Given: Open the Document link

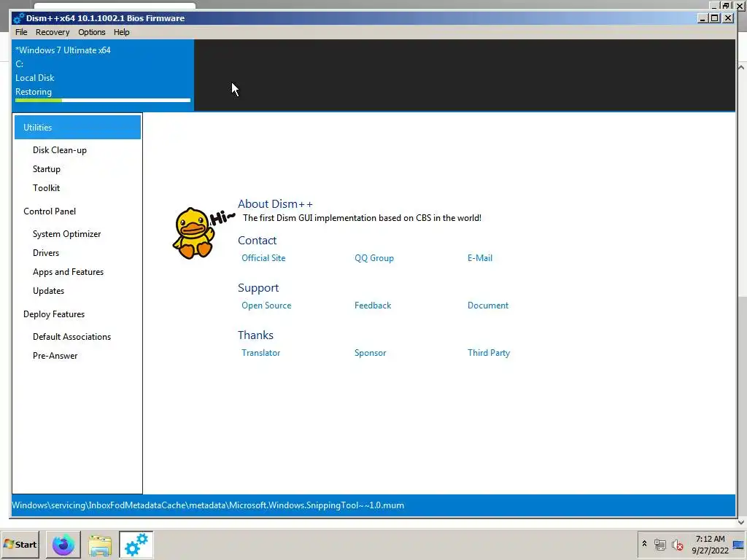Looking at the screenshot, I should coord(488,306).
